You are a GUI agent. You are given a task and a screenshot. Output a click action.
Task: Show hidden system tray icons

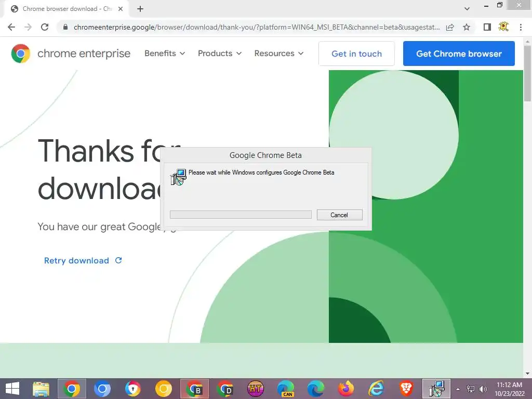pos(458,389)
